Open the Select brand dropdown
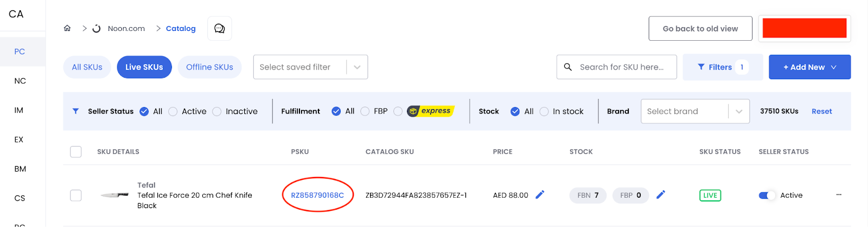This screenshot has height=227, width=868. 695,111
